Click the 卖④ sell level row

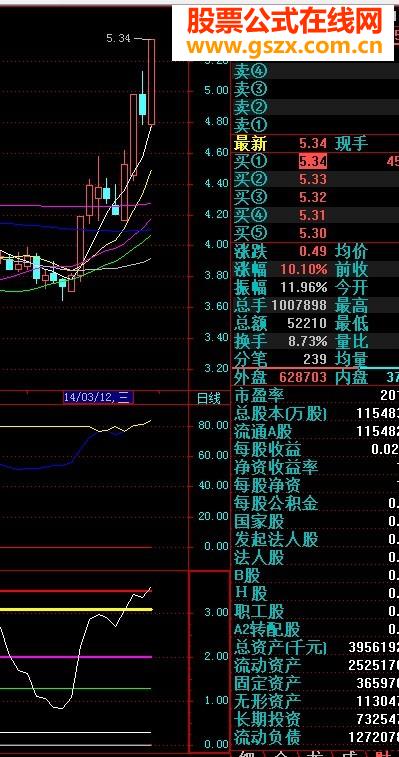(x=315, y=71)
